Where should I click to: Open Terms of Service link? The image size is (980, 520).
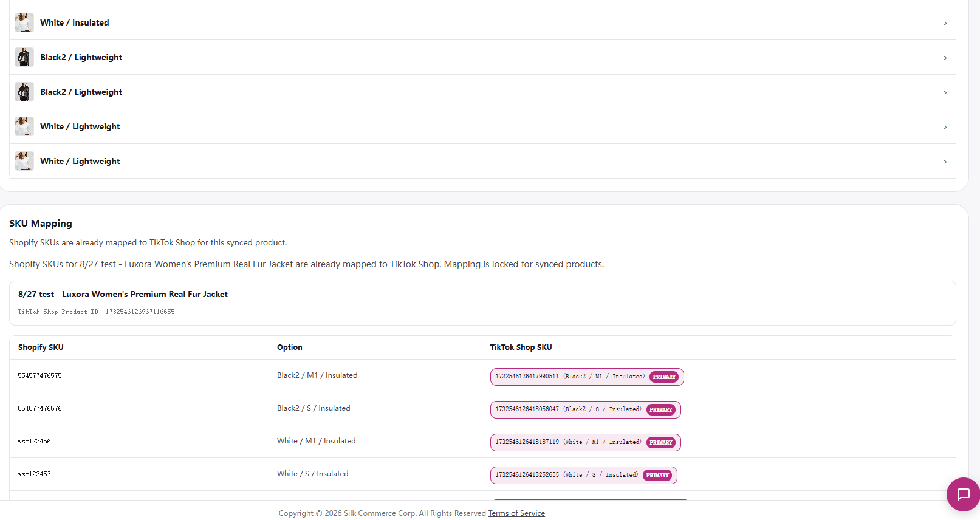516,513
